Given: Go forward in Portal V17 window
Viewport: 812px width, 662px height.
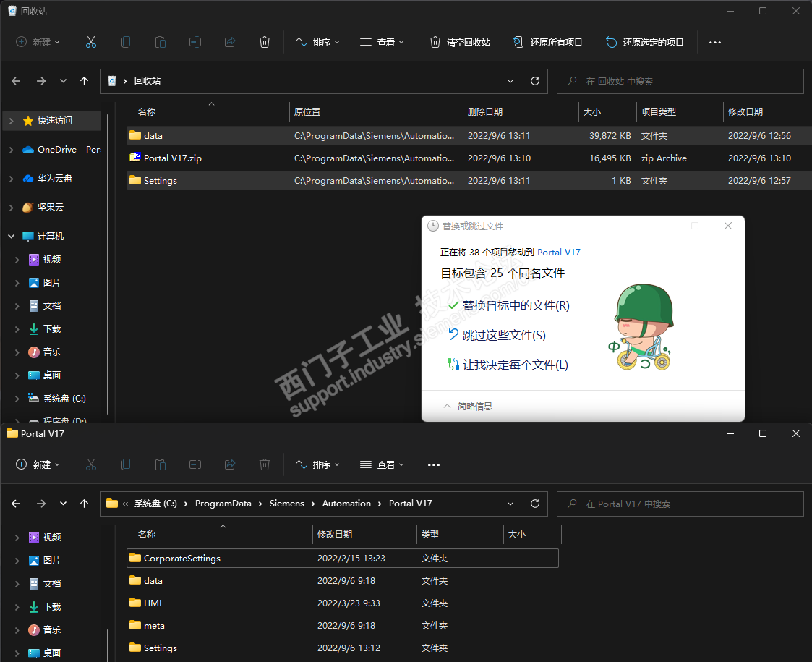Looking at the screenshot, I should click(41, 504).
